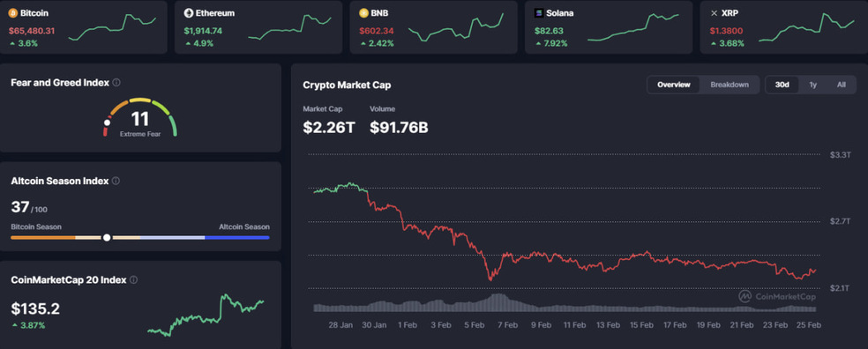Switch chart to Overview view

(x=674, y=85)
